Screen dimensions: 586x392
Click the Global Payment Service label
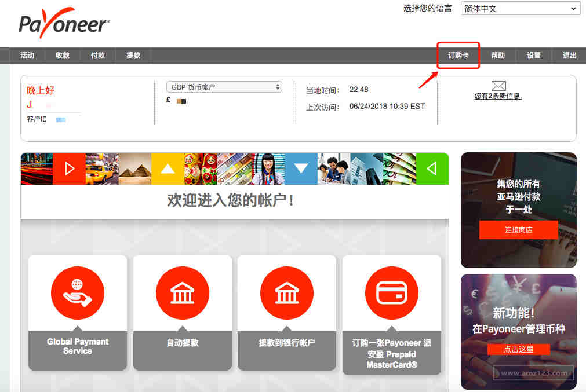[x=78, y=346]
